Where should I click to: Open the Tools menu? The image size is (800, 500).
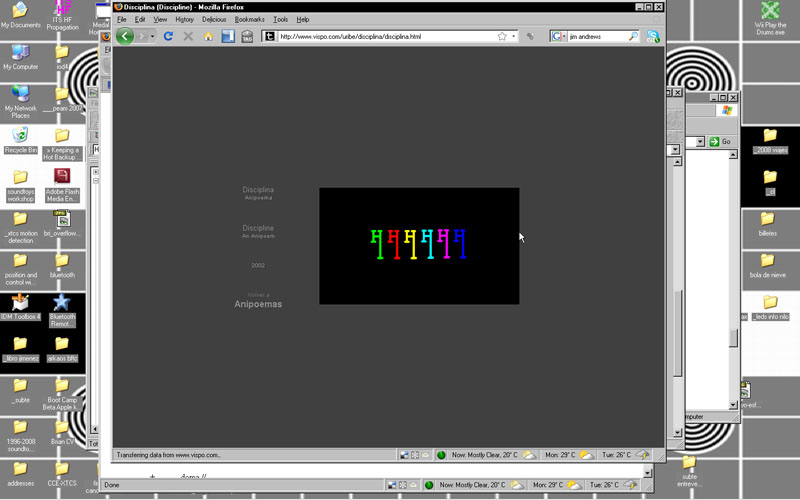[281, 19]
